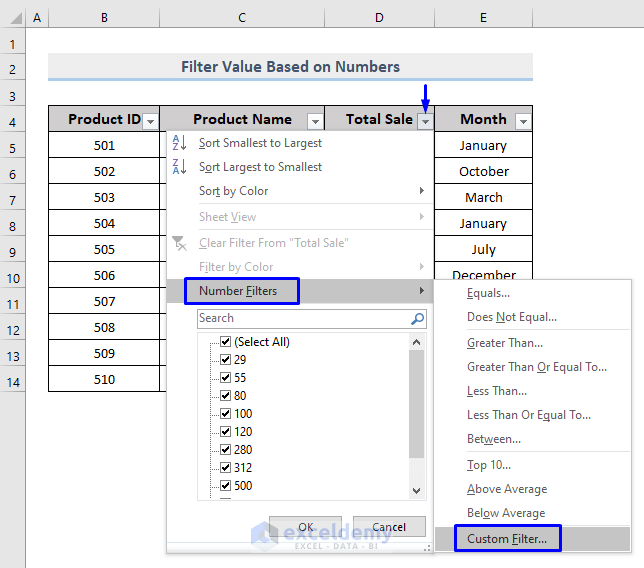Expand the Filter by Color submenu arrow

click(x=422, y=267)
